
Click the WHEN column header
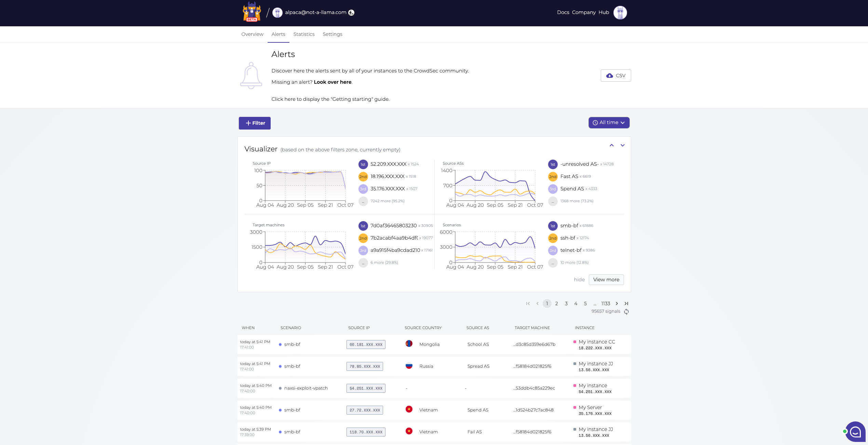click(248, 328)
